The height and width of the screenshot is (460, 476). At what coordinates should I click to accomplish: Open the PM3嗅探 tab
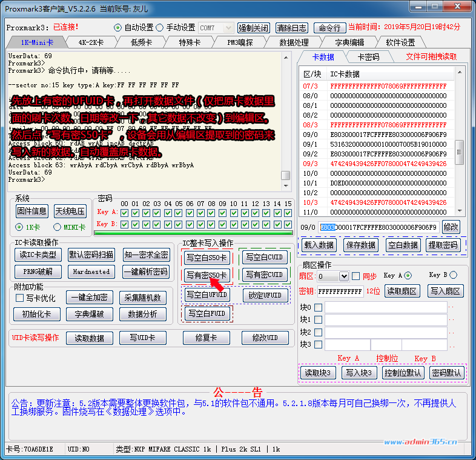pyautogui.click(x=240, y=42)
